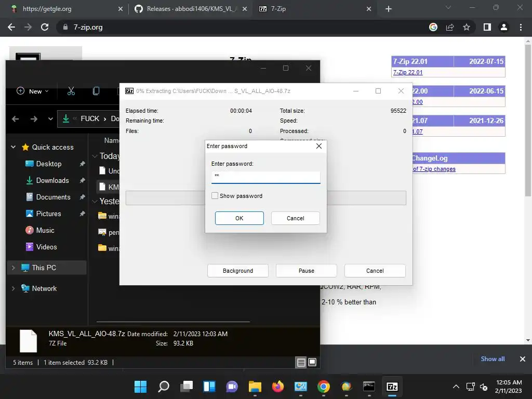Viewport: 532px width, 399px height.
Task: Click the Google icon in address bar
Action: tap(433, 27)
